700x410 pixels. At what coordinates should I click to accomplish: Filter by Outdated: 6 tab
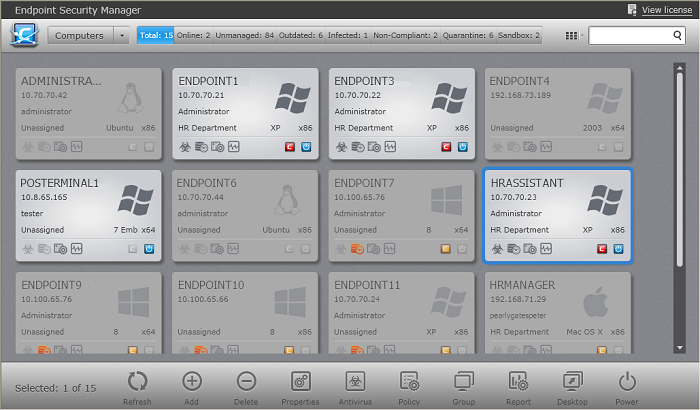point(300,35)
